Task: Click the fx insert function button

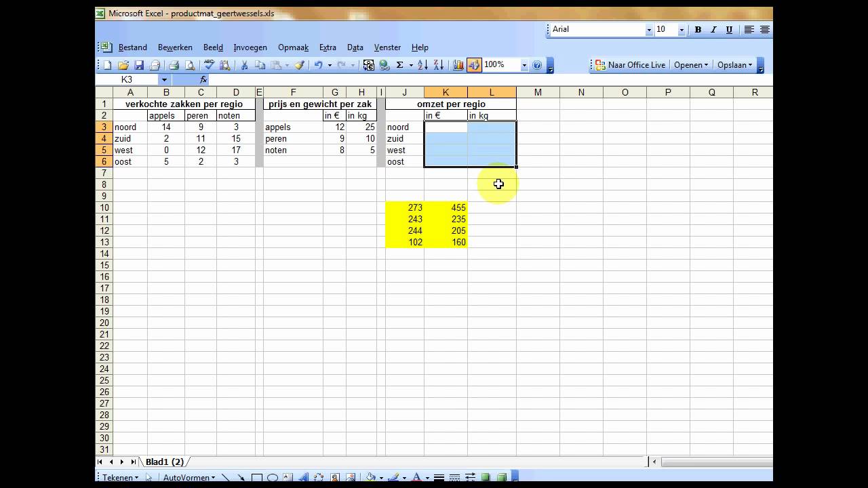Action: pos(203,79)
